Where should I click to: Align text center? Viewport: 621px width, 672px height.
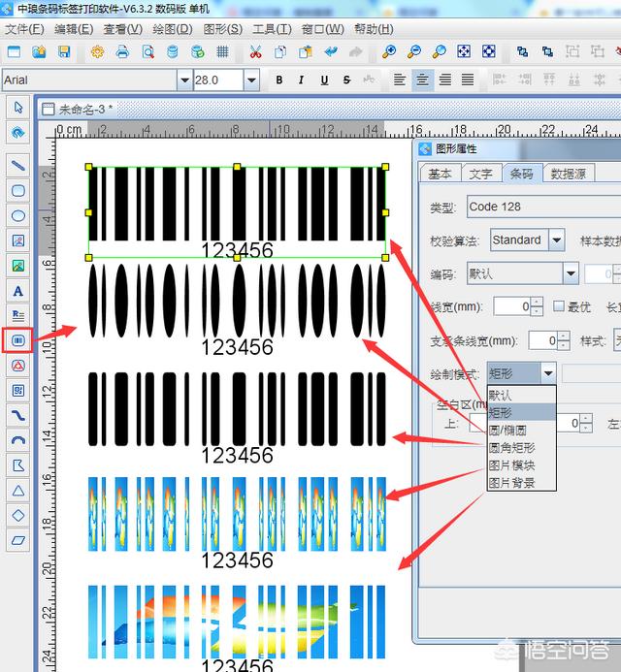422,80
